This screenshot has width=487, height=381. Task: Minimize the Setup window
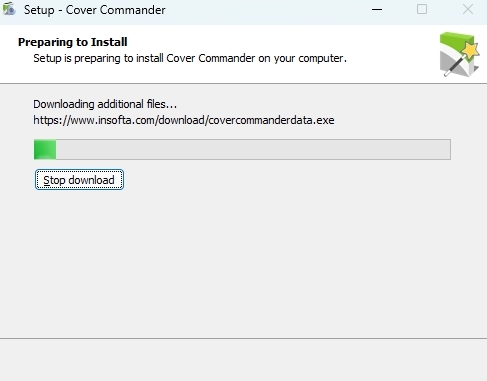(377, 9)
